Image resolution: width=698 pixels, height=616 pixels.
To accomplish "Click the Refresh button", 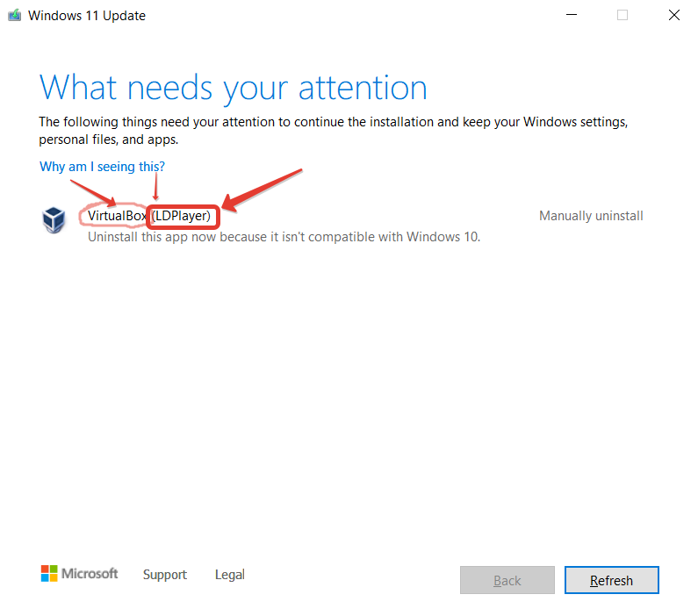I will pos(611,580).
